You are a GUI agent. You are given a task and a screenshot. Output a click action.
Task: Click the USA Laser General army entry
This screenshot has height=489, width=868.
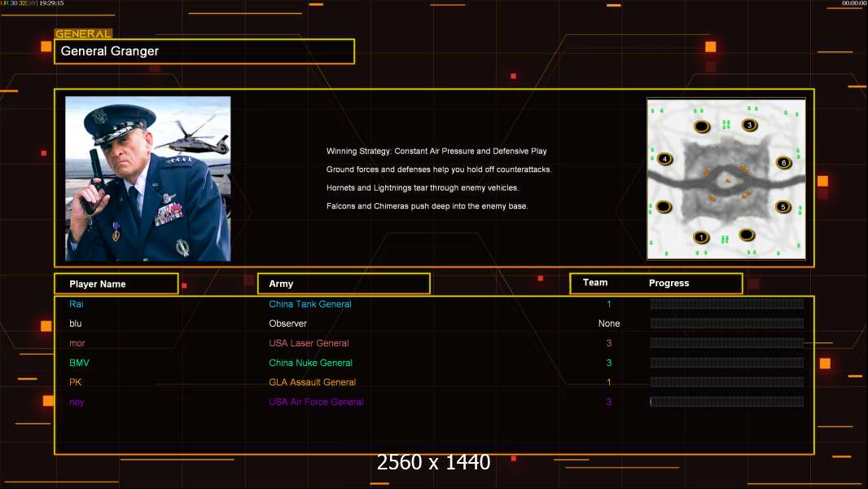309,343
